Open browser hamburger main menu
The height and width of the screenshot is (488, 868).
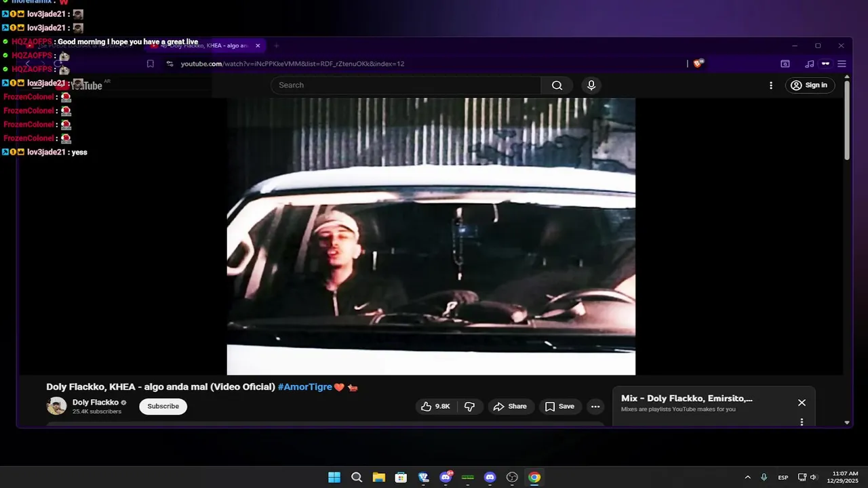[842, 64]
